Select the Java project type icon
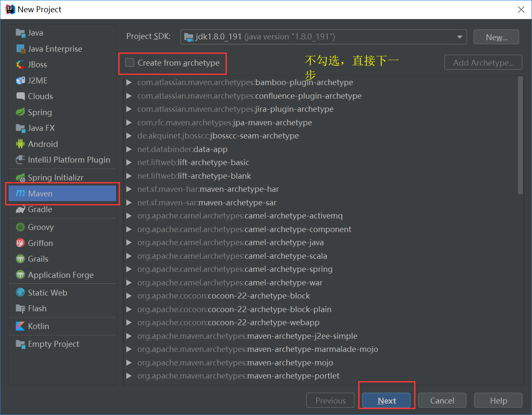The height and width of the screenshot is (415, 532). coord(20,33)
